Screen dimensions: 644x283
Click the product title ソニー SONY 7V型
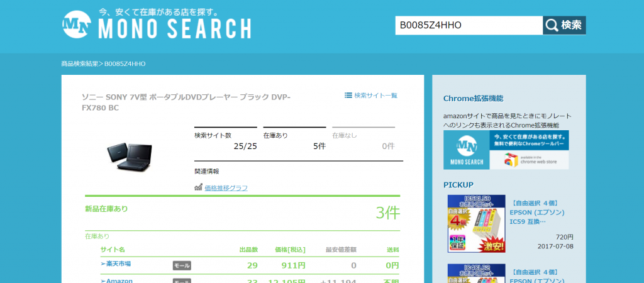(x=186, y=103)
